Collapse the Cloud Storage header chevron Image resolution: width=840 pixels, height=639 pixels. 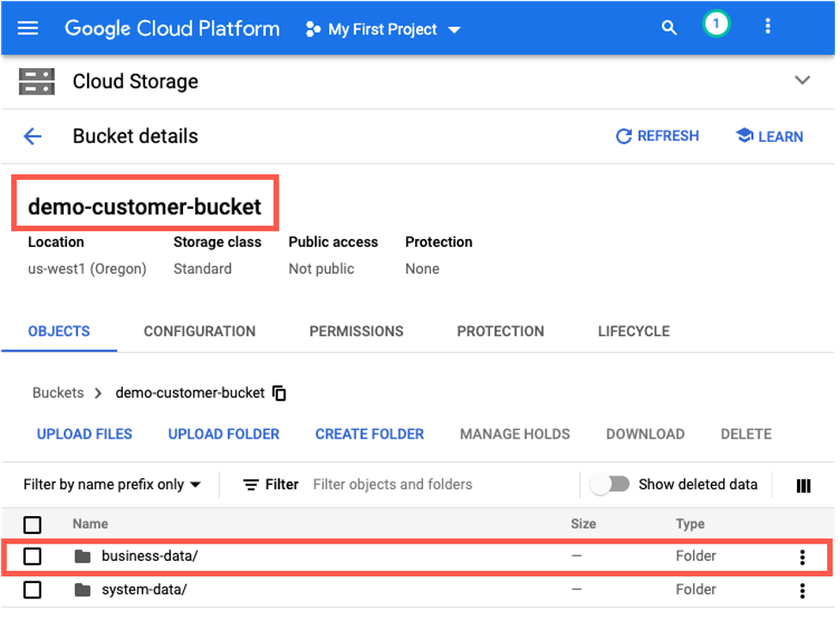click(802, 80)
